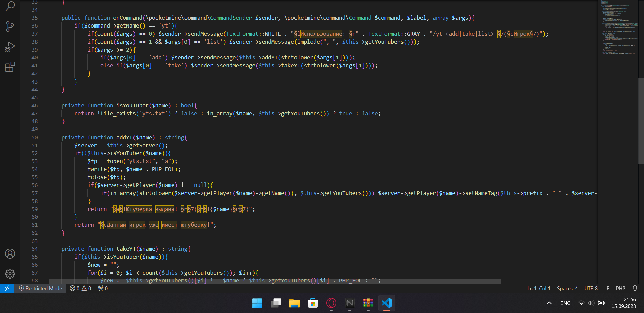Click the code minimap preview
Image resolution: width=644 pixels, height=313 pixels.
tap(617, 27)
